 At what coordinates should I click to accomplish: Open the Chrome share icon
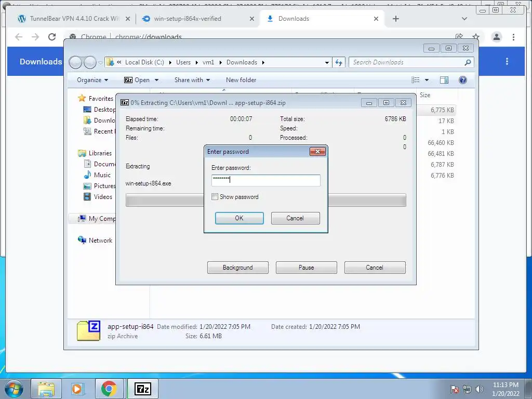point(459,36)
